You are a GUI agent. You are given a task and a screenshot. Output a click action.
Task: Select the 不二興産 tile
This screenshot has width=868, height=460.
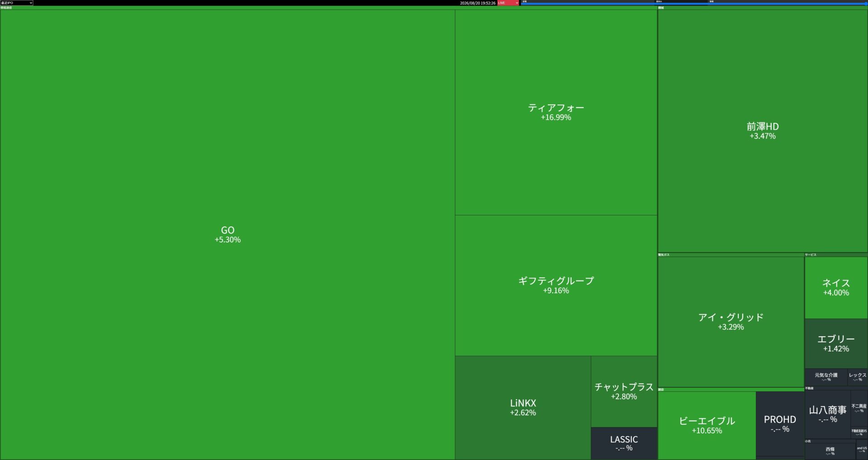tap(859, 408)
